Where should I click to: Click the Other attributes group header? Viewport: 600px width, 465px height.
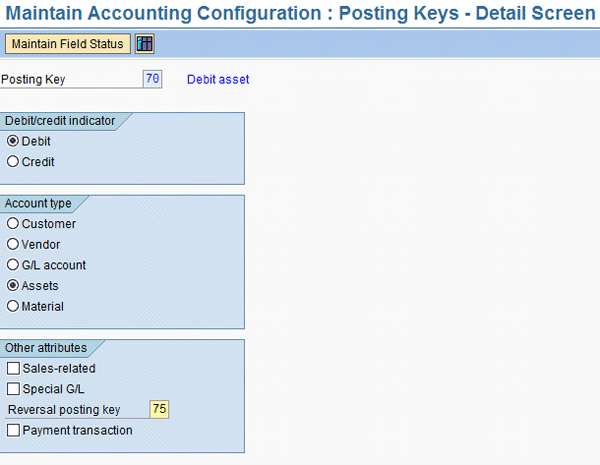click(46, 348)
